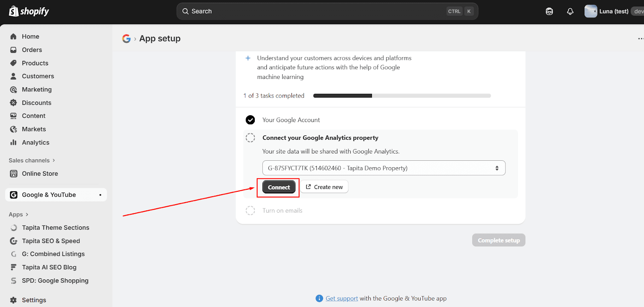
Task: Click the Tapita SEO & Speed icon
Action: (13, 241)
